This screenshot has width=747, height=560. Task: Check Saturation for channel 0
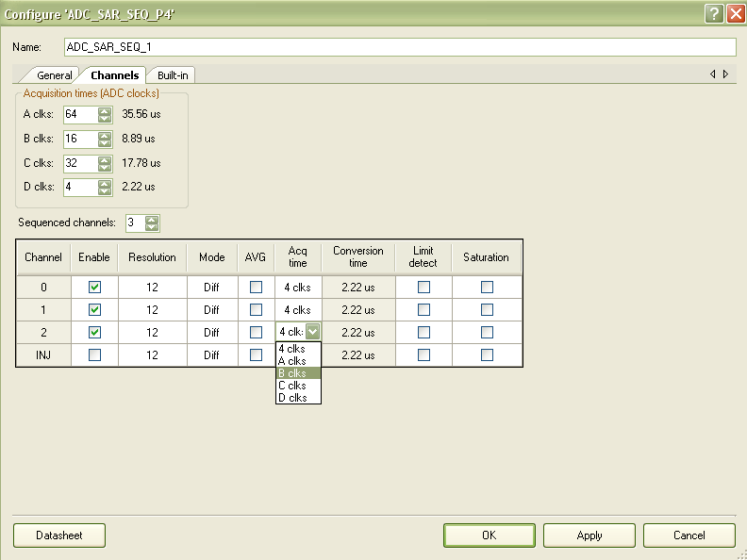click(487, 288)
